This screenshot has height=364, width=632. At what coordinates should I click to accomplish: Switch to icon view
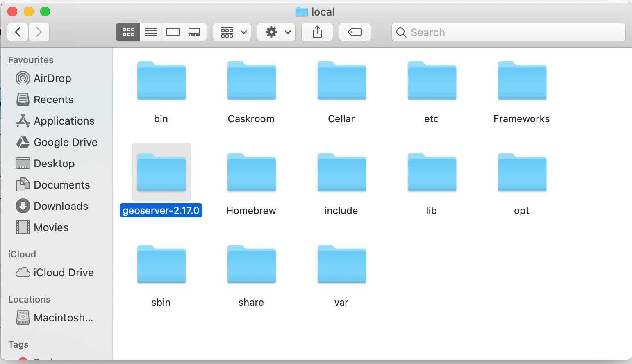click(128, 32)
